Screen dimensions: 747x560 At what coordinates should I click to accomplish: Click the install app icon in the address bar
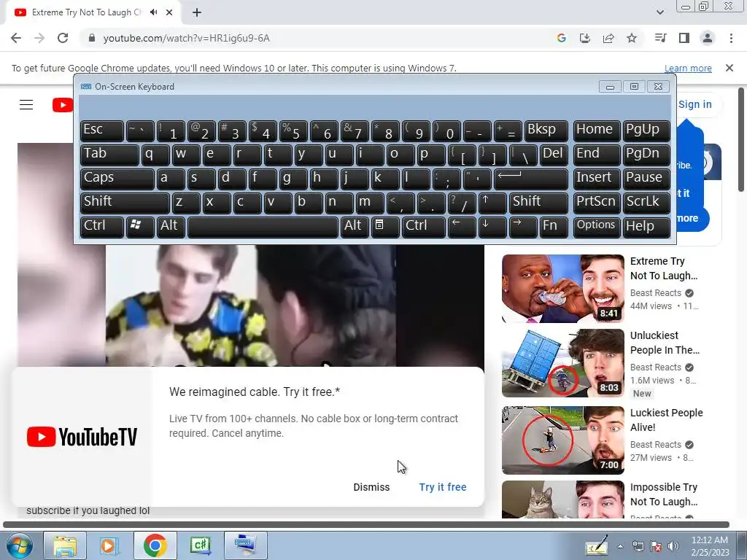tap(584, 38)
